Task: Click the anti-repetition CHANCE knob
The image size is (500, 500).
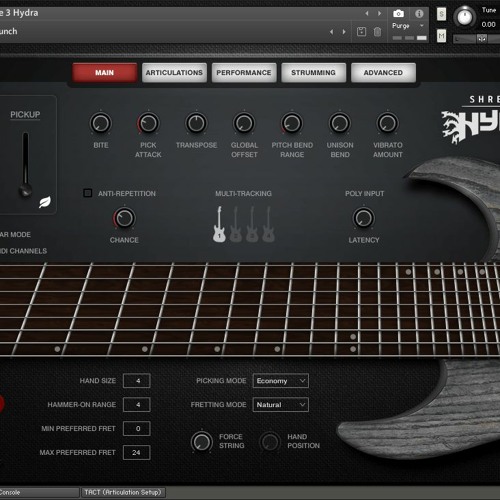Action: 124,219
